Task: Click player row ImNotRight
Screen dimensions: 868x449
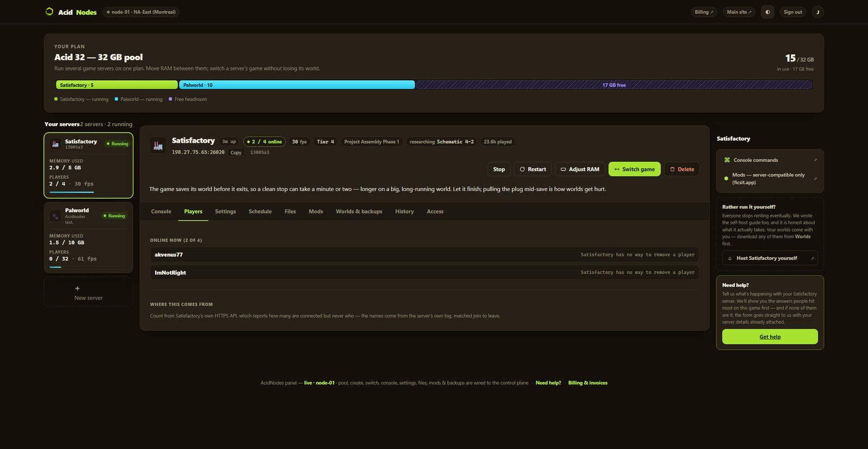Action: 424,273
